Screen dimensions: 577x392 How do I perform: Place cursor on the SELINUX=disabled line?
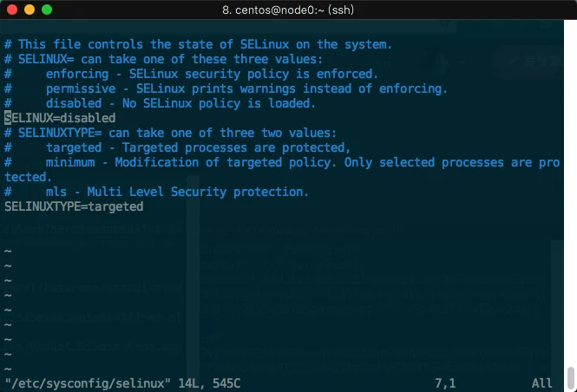pyautogui.click(x=60, y=118)
